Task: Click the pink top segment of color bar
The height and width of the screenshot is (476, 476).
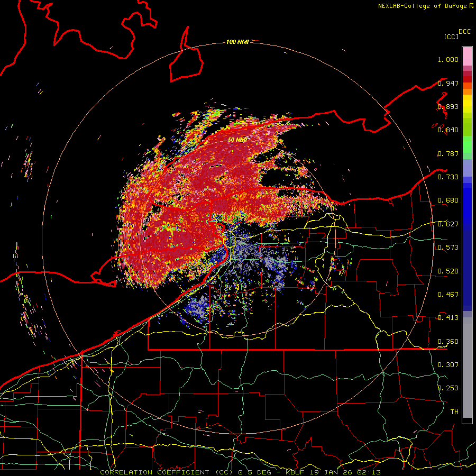Action: pos(467,57)
